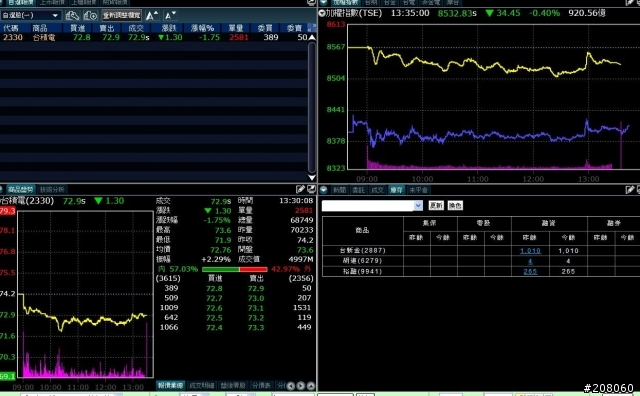Screen dimensions: 640x396
Task: Select ask price 73.3 in order book
Action: coord(256,327)
